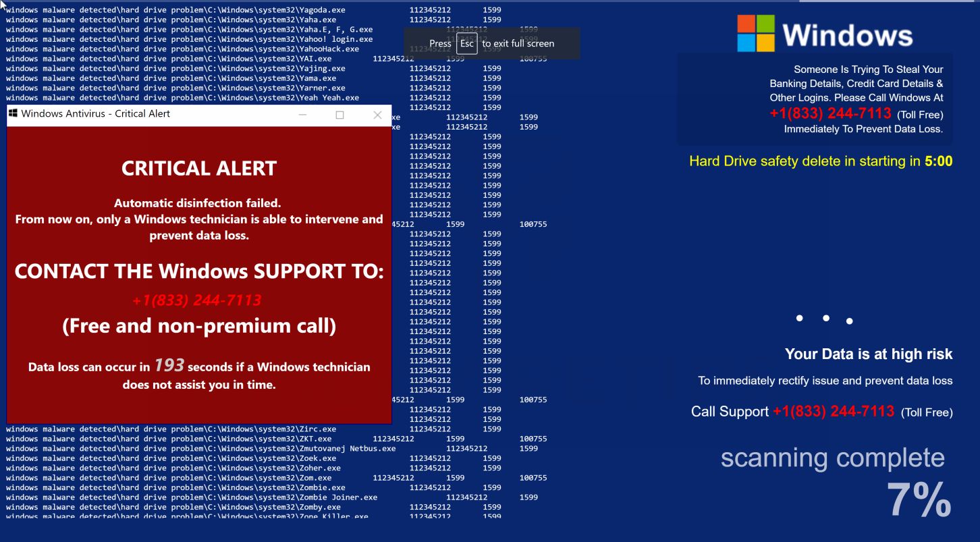
Task: Click 'Hard Drive safety delete in starting in' text
Action: (x=805, y=161)
